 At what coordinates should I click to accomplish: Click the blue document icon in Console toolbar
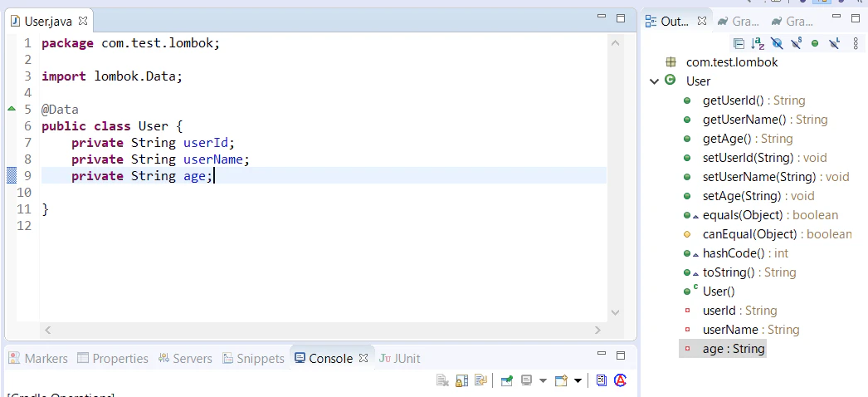(x=602, y=380)
